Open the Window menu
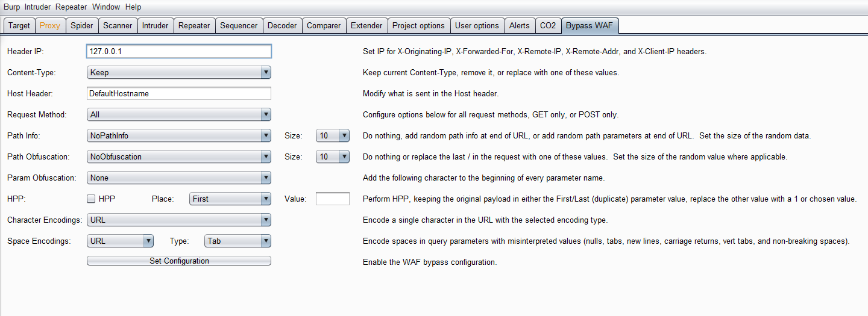This screenshot has height=316, width=868. click(107, 7)
